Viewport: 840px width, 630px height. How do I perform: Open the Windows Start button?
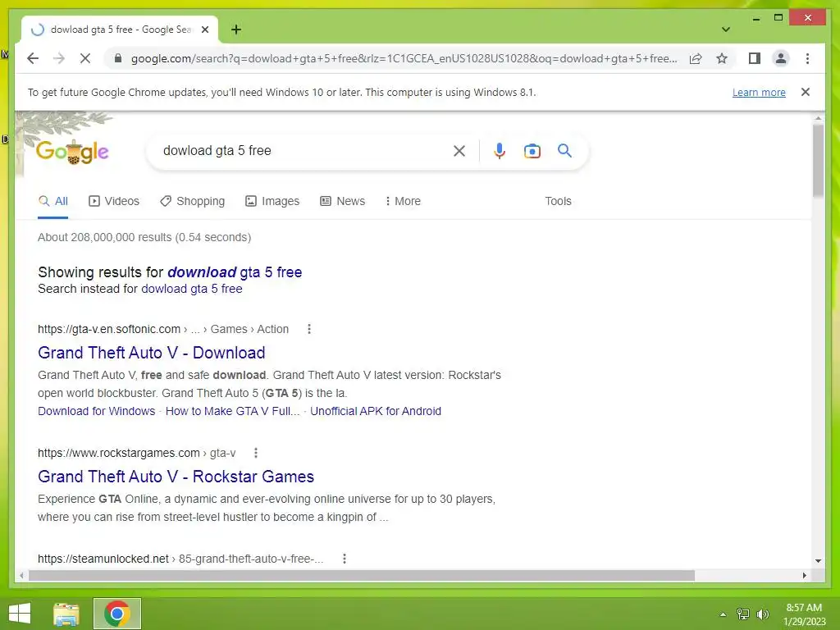click(x=20, y=614)
